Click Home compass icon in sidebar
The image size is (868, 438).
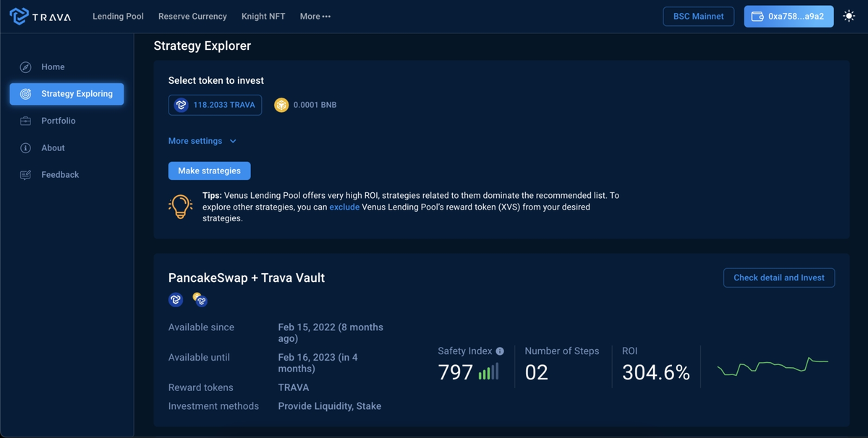coord(25,67)
